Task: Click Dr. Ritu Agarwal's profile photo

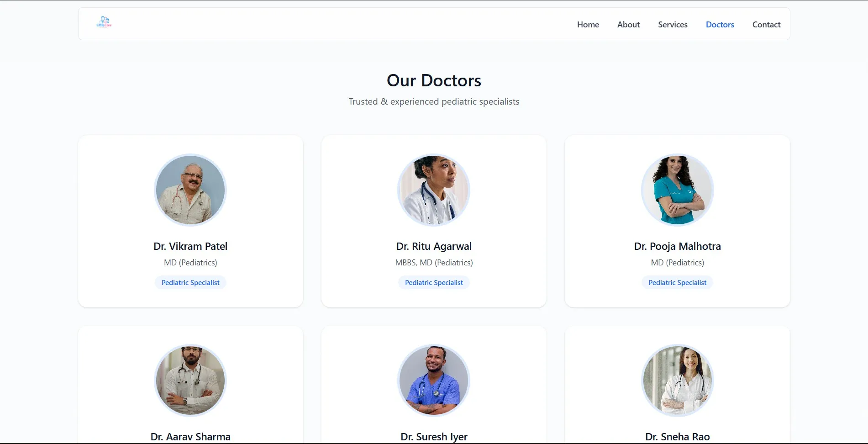Action: (x=434, y=190)
